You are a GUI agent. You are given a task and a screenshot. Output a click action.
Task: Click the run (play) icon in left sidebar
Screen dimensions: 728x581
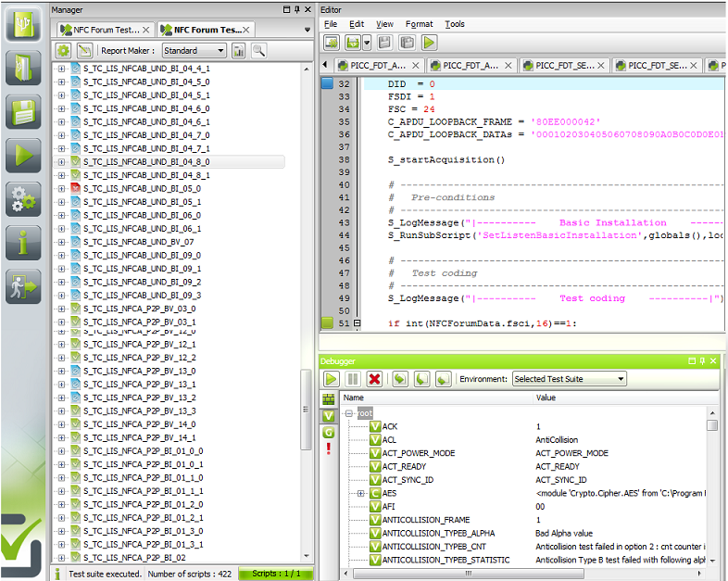[x=23, y=155]
